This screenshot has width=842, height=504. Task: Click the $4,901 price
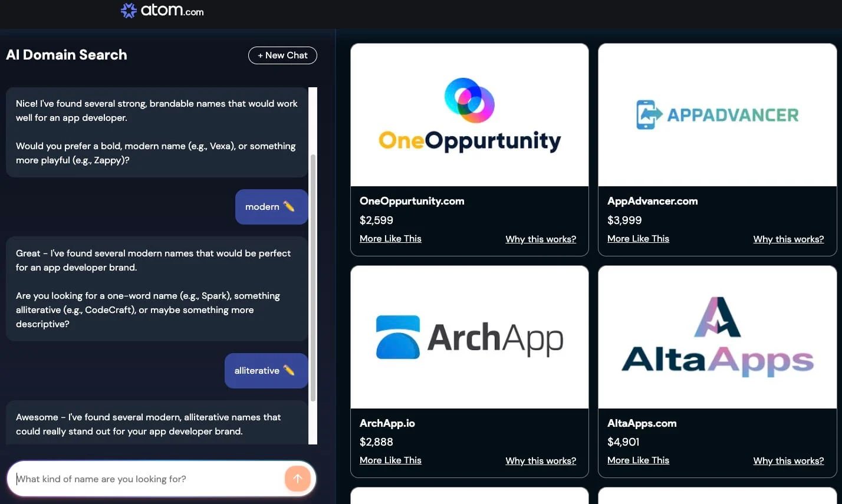click(623, 442)
